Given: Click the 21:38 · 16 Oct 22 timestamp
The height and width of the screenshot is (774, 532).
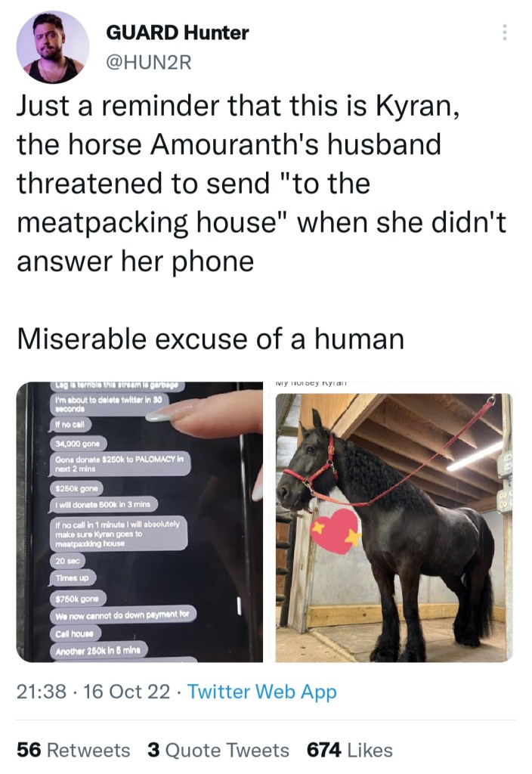Looking at the screenshot, I should coord(93,692).
